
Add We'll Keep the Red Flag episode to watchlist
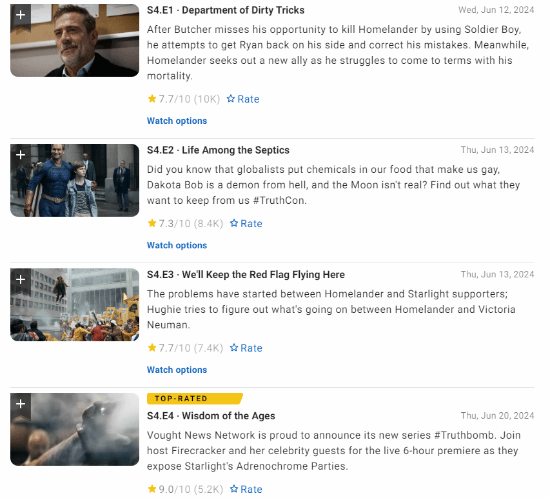[x=21, y=280]
